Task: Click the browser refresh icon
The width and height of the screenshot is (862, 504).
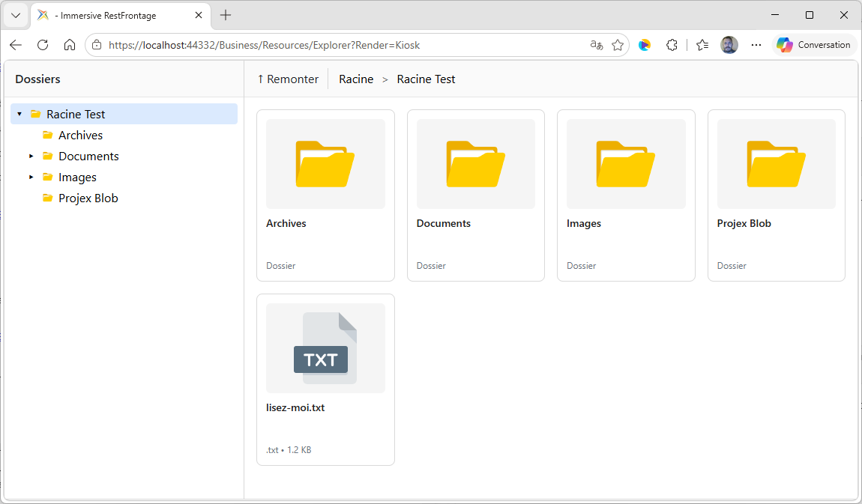Action: click(43, 45)
